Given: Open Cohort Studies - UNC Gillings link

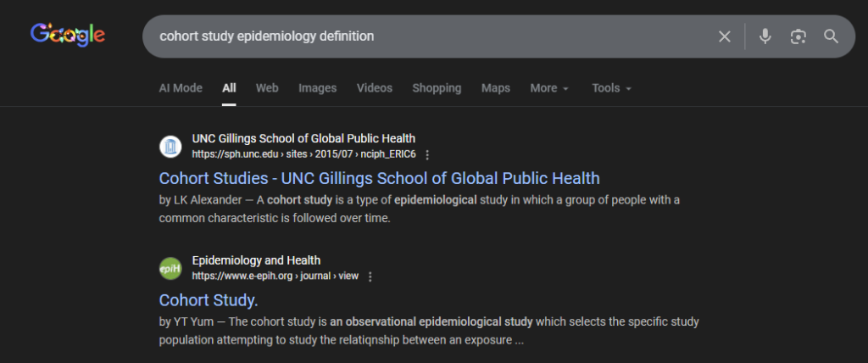Looking at the screenshot, I should pyautogui.click(x=379, y=178).
